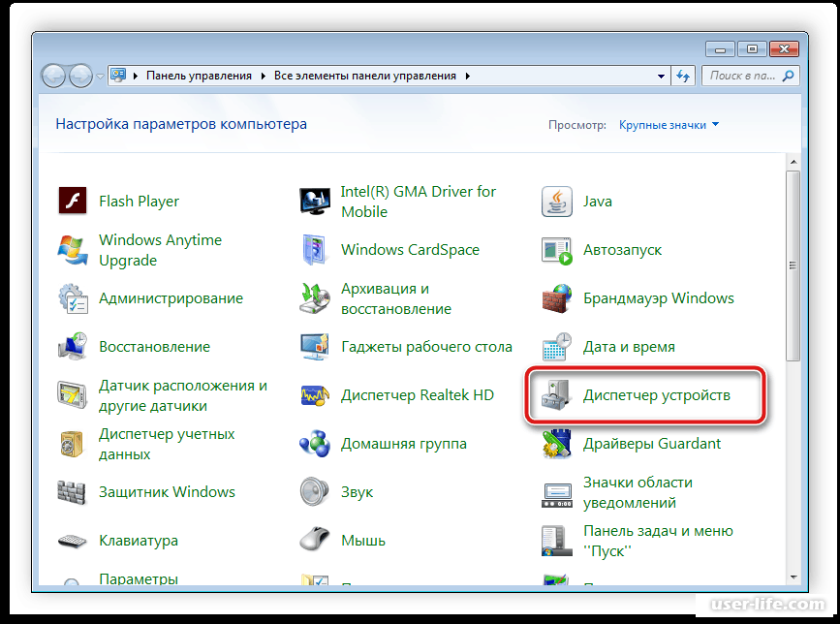The image size is (840, 624).
Task: Open the Датчик расположения map icon
Action: (73, 395)
